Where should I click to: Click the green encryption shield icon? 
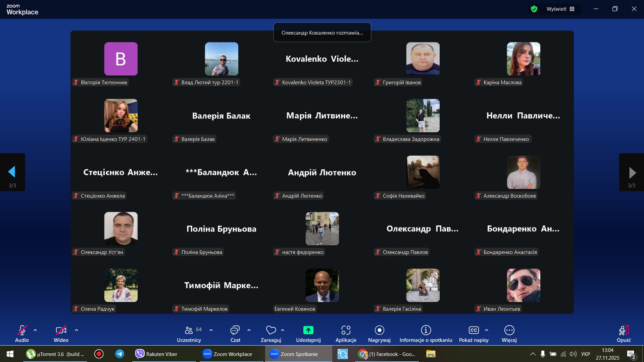click(534, 9)
